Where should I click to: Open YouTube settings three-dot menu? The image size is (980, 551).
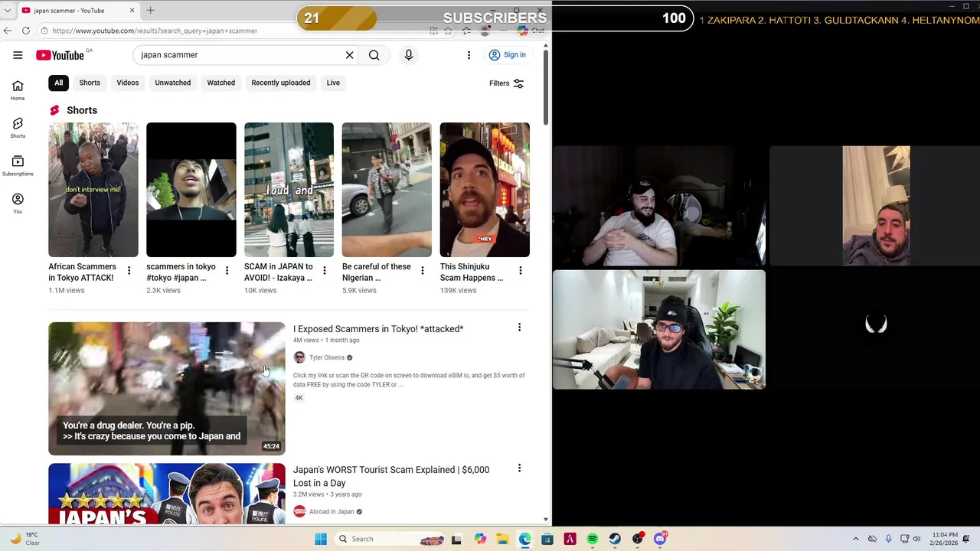(469, 55)
